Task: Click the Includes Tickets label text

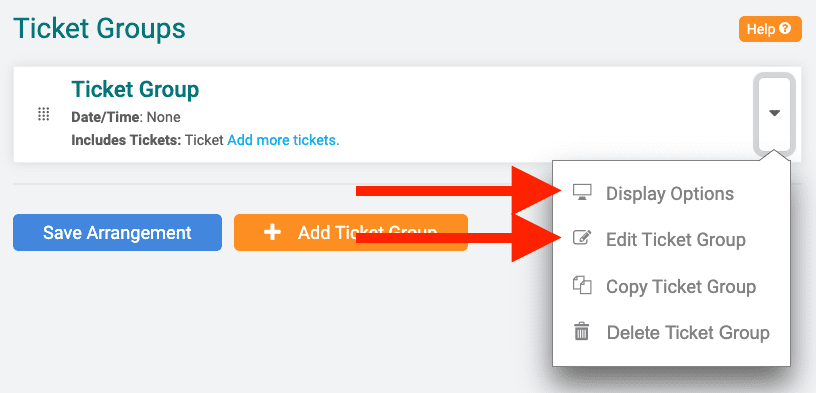Action: pyautogui.click(x=126, y=141)
